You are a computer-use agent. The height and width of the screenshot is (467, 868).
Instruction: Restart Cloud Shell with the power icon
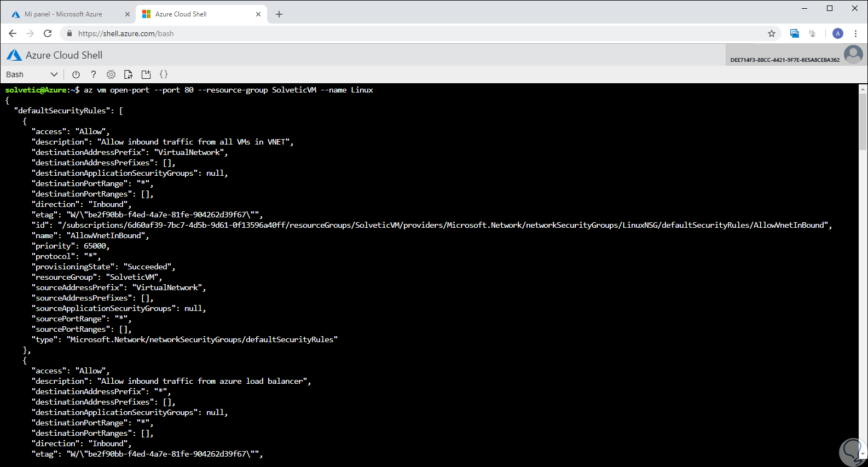(x=76, y=74)
